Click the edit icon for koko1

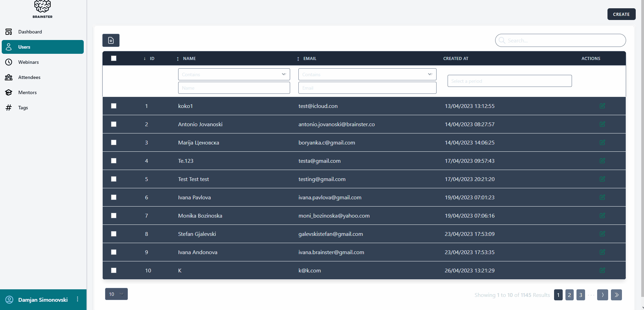tap(602, 106)
